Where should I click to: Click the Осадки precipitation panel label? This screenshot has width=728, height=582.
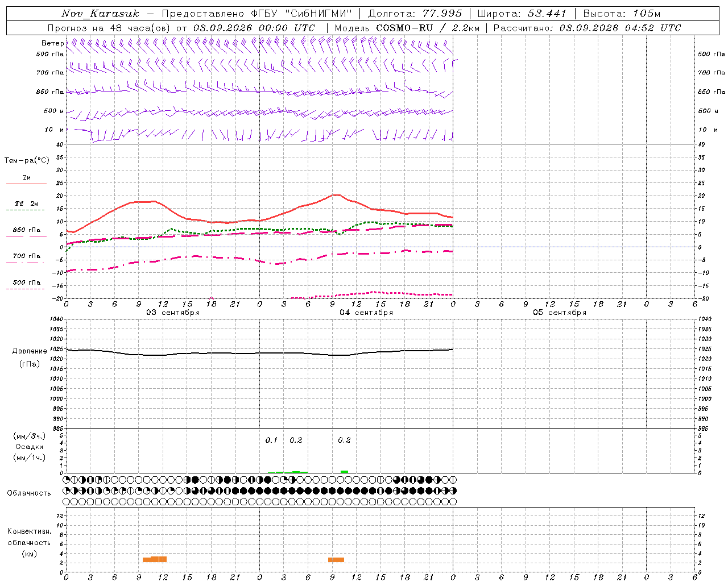(x=30, y=447)
